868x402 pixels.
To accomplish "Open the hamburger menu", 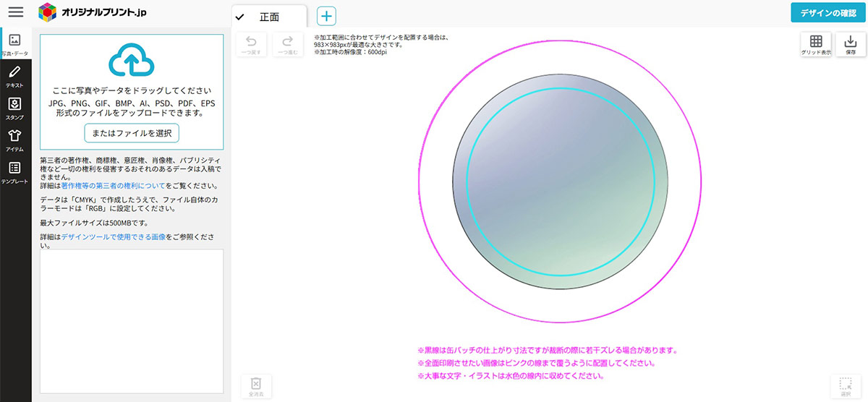I will pos(16,12).
